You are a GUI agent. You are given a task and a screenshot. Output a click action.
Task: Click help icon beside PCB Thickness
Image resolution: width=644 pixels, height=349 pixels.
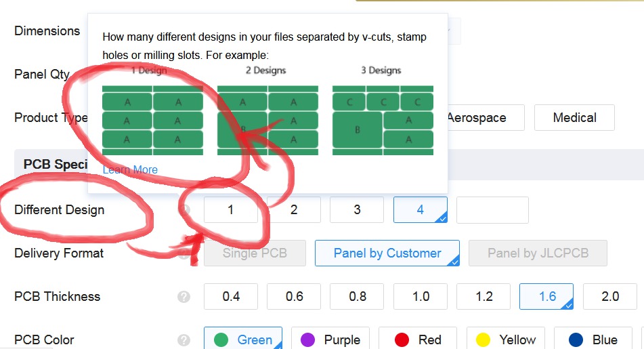(x=184, y=297)
